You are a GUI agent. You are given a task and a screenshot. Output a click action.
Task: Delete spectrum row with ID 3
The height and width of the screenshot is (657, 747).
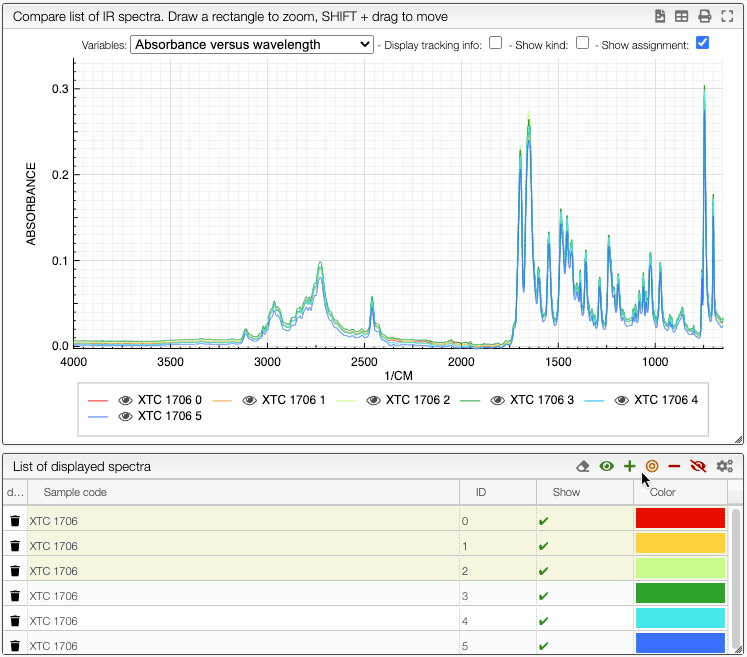(x=15, y=596)
